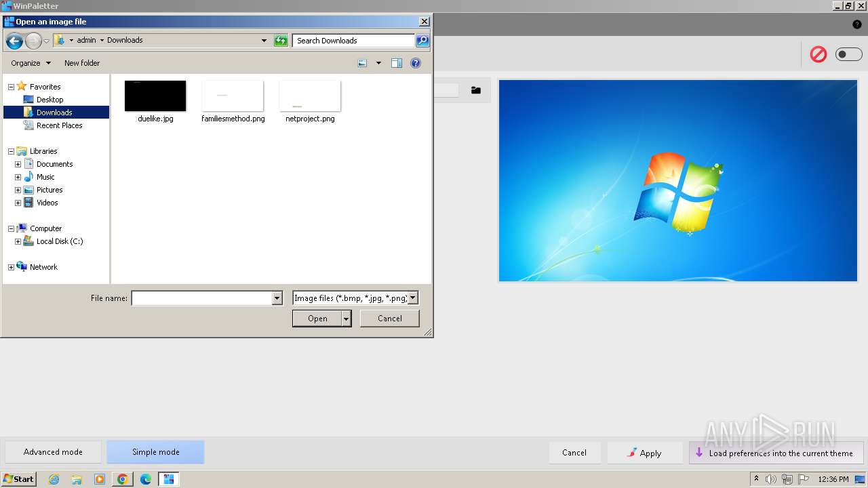Select Local Disk (C:)

(59, 241)
